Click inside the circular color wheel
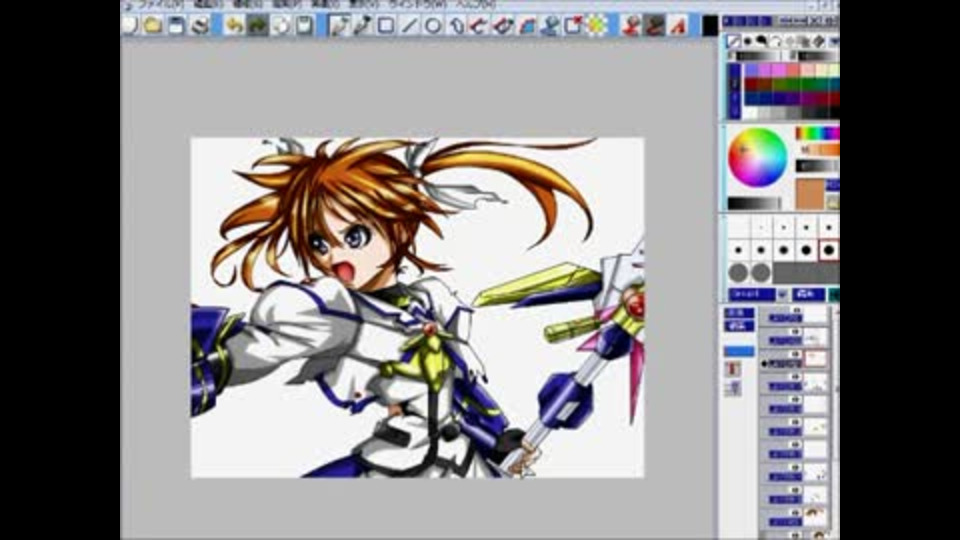Viewport: 960px width, 540px height. (757, 157)
